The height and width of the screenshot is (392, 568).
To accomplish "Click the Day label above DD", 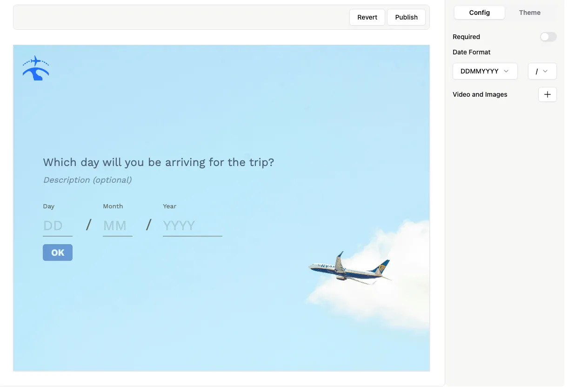I will pos(49,206).
